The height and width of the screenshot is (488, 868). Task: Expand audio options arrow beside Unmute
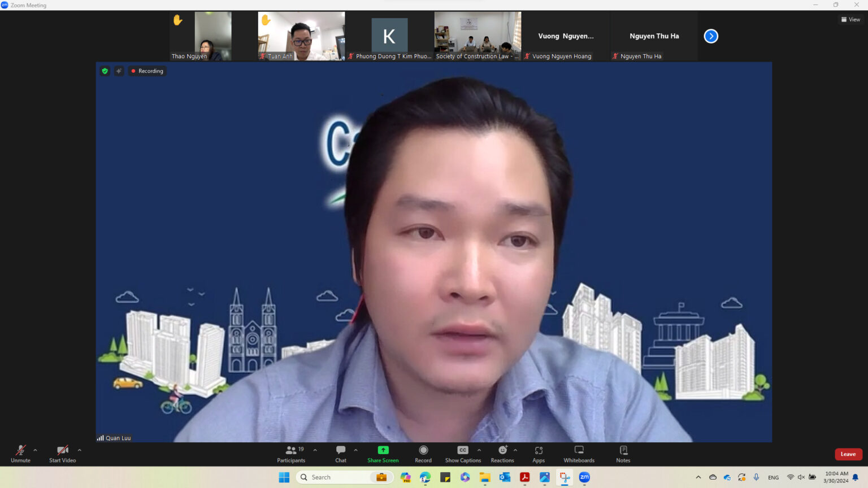pyautogui.click(x=35, y=450)
